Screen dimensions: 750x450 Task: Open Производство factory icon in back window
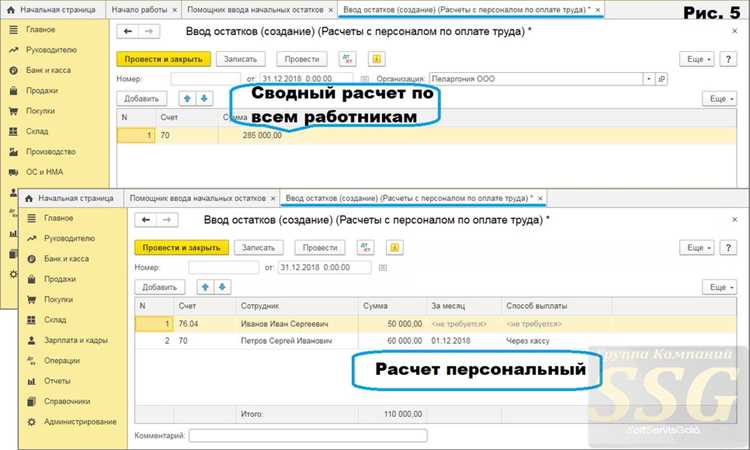click(13, 152)
